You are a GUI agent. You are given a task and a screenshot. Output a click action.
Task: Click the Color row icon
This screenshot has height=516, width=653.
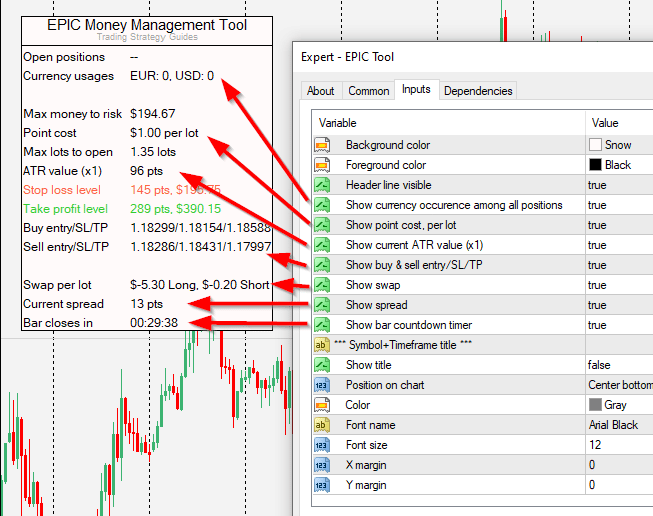[322, 405]
